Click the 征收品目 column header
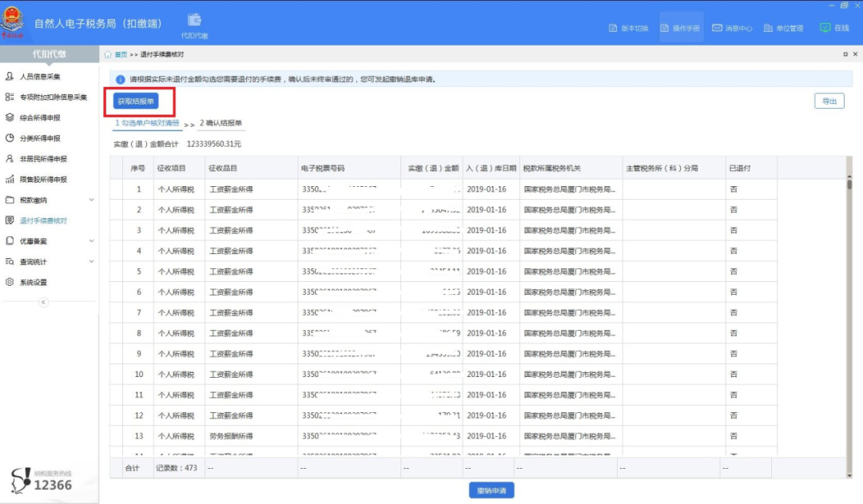The width and height of the screenshot is (863, 504). [x=251, y=169]
